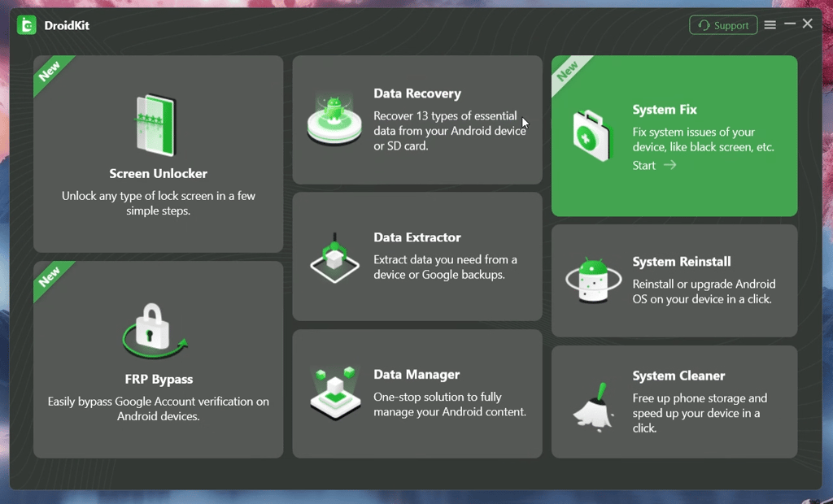
Task: Click the New ribbon on Screen Unlocker
Action: (x=50, y=72)
